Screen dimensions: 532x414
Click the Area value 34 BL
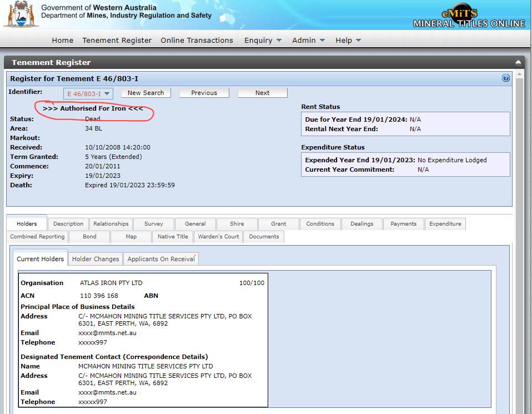(93, 128)
